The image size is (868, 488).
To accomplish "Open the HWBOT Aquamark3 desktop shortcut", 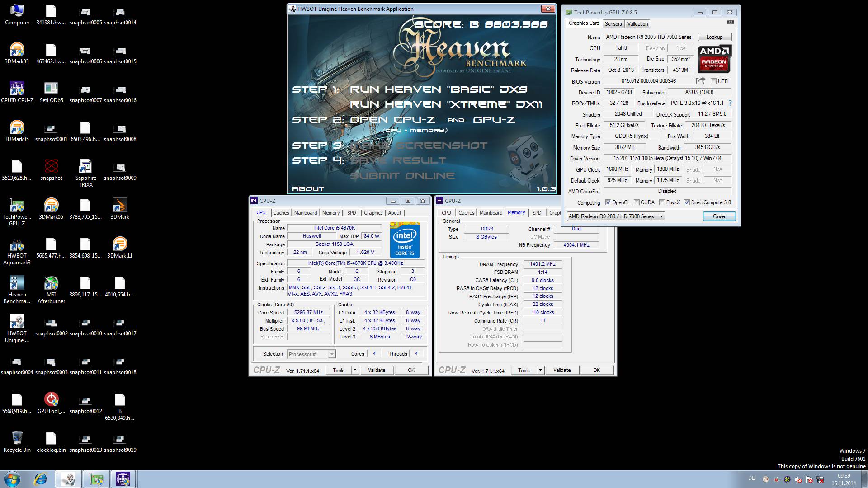I will 17,251.
